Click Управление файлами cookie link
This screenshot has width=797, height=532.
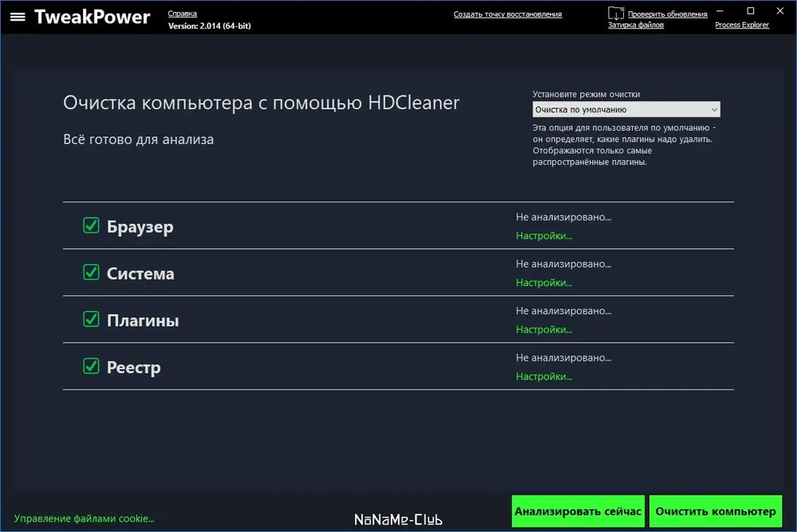tap(84, 518)
